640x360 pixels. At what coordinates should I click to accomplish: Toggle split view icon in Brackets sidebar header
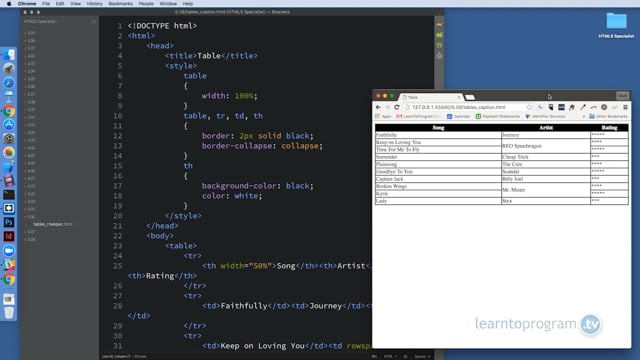93,21
